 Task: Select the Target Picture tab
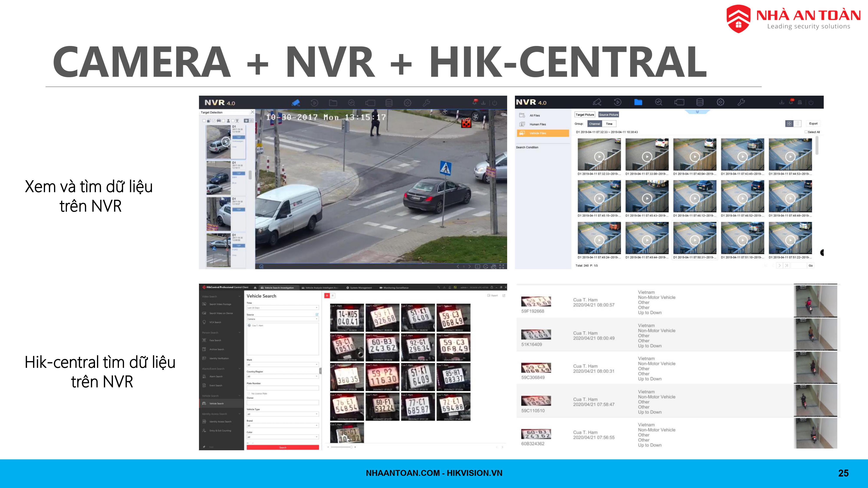coord(585,115)
